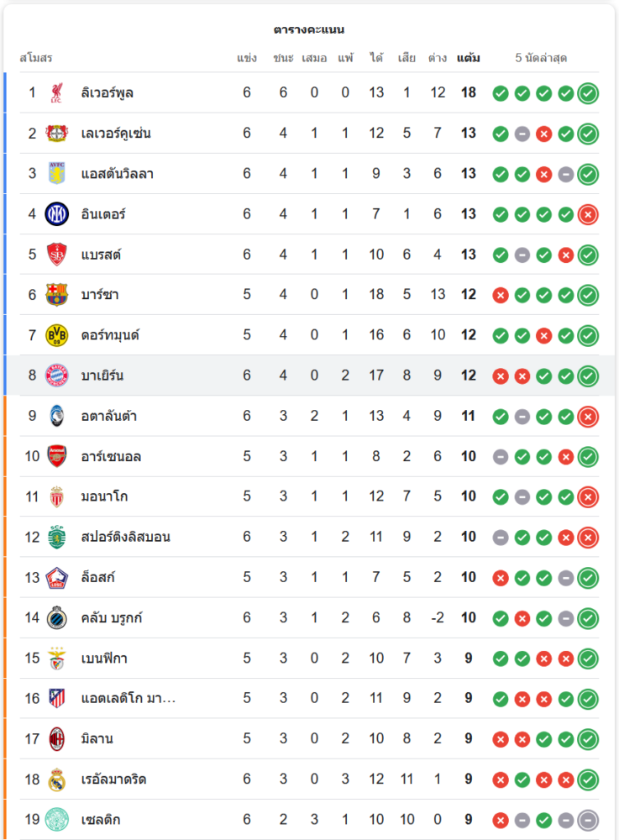The image size is (619, 840).
Task: Open the ลิเวอร์พูล team link
Action: coord(108,92)
